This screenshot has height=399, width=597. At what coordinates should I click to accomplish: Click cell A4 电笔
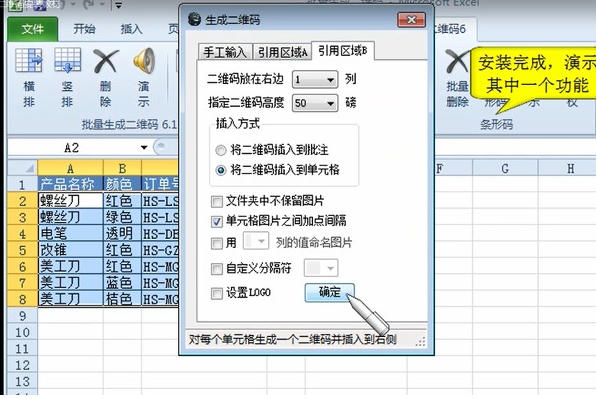click(x=70, y=233)
